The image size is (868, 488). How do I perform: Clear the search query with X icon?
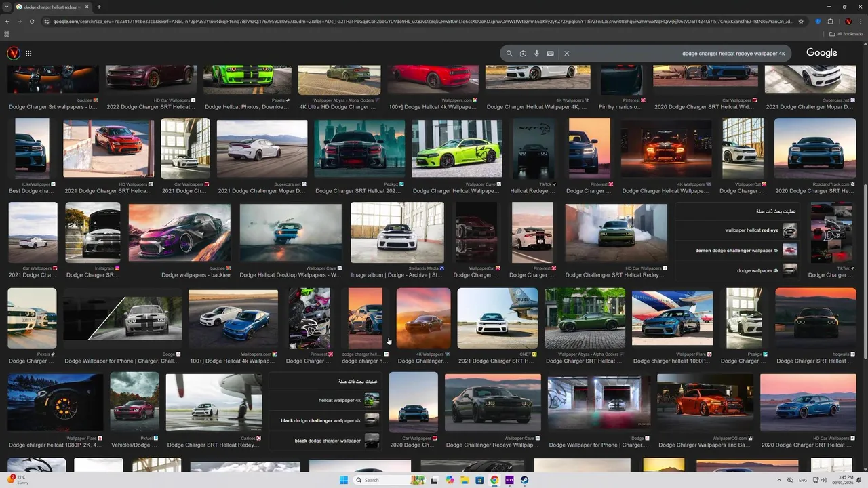coord(566,53)
